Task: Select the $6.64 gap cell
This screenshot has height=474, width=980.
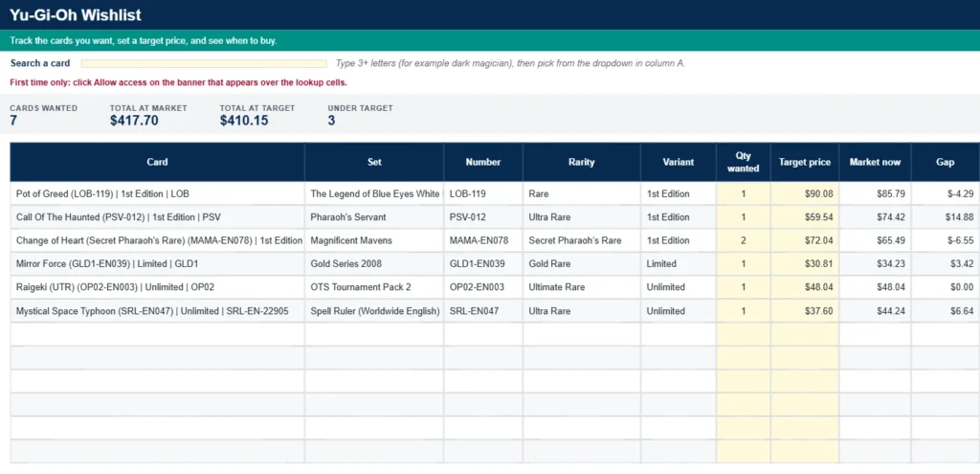Action: coord(945,311)
